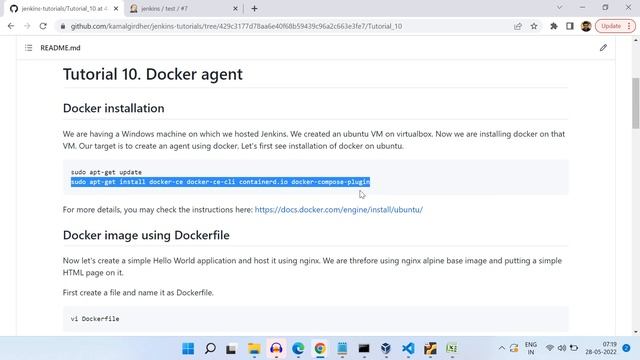Click the sudo apt-get update command line
Screen dimensions: 640x360
click(x=106, y=172)
